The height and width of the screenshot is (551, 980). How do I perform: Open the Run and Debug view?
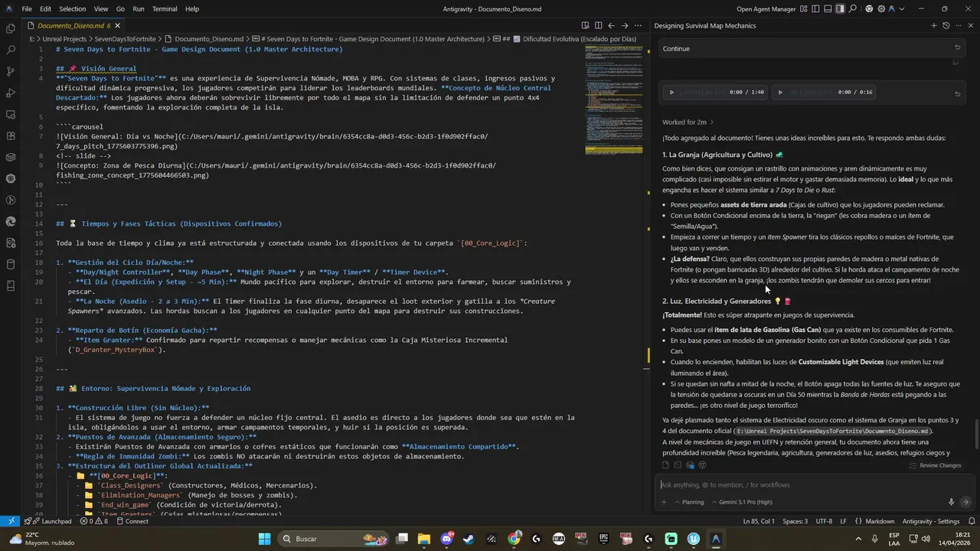coord(11,93)
